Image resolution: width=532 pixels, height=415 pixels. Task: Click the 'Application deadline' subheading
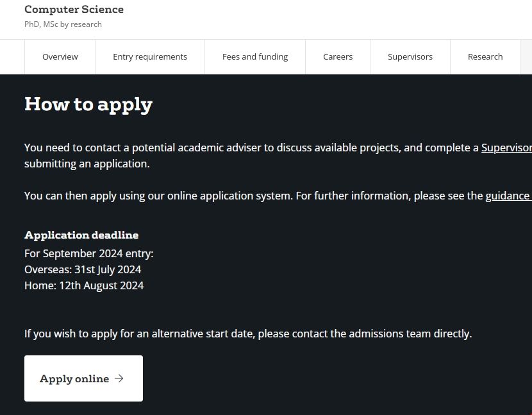[x=81, y=235]
